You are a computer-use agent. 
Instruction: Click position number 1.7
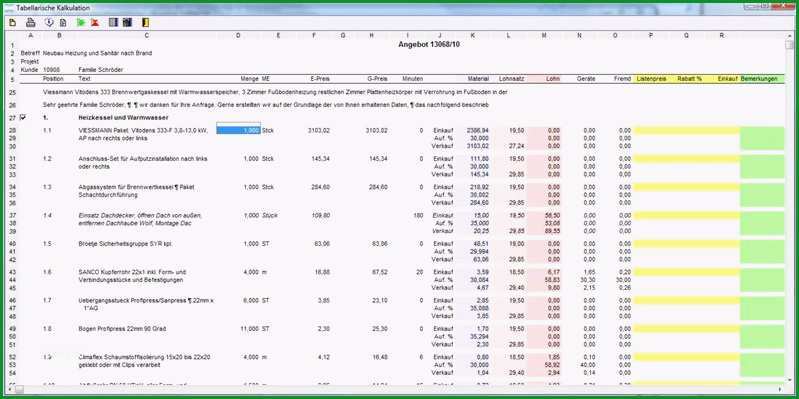point(47,301)
